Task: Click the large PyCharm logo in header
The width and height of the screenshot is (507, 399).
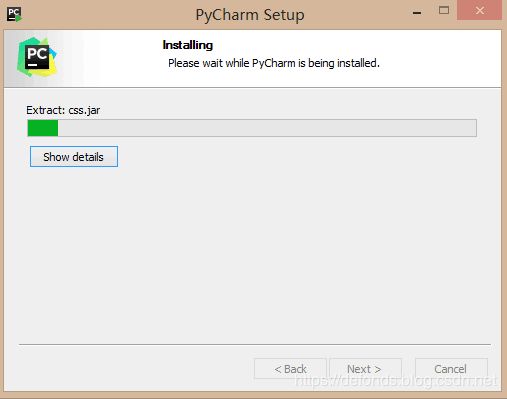Action: (x=37, y=57)
